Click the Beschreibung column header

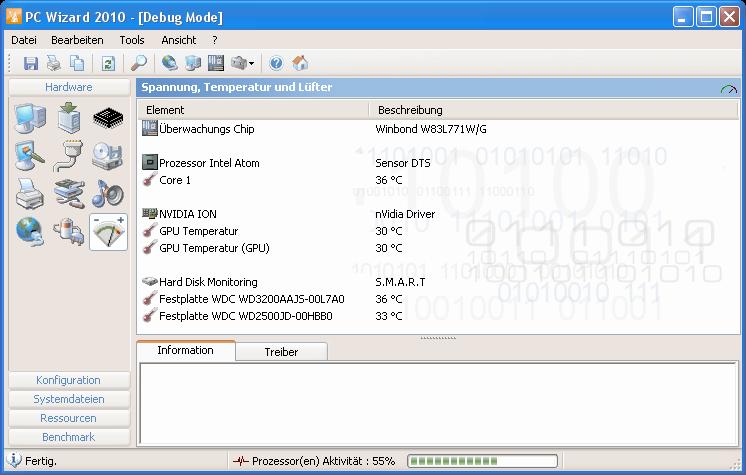[x=554, y=110]
